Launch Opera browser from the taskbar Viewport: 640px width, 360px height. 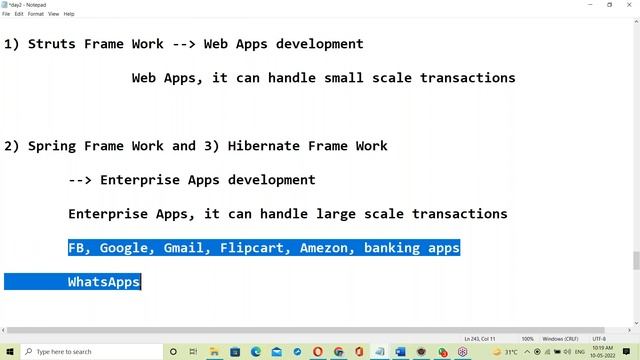pyautogui.click(x=318, y=351)
